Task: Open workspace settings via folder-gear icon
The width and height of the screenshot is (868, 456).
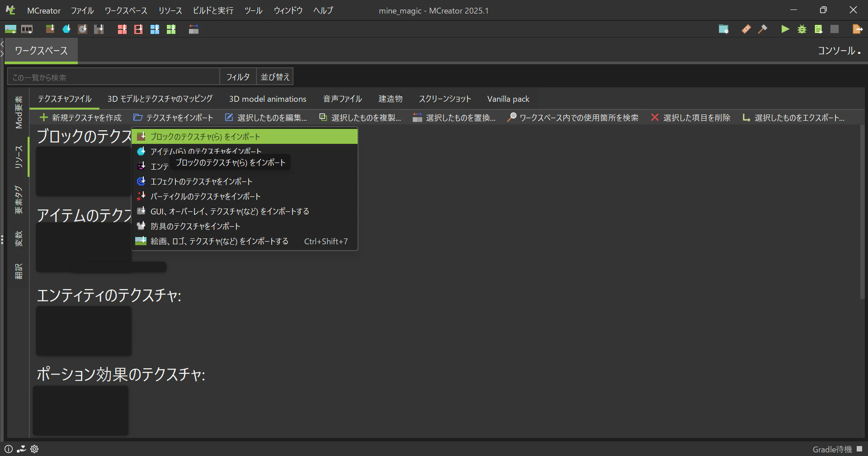Action: pyautogui.click(x=724, y=29)
